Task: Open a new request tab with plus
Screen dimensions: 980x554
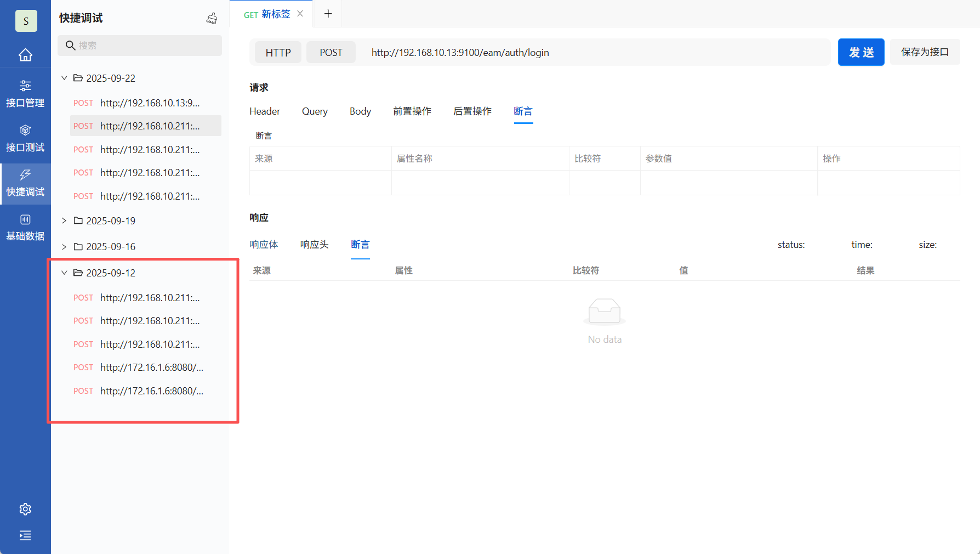Action: point(328,13)
